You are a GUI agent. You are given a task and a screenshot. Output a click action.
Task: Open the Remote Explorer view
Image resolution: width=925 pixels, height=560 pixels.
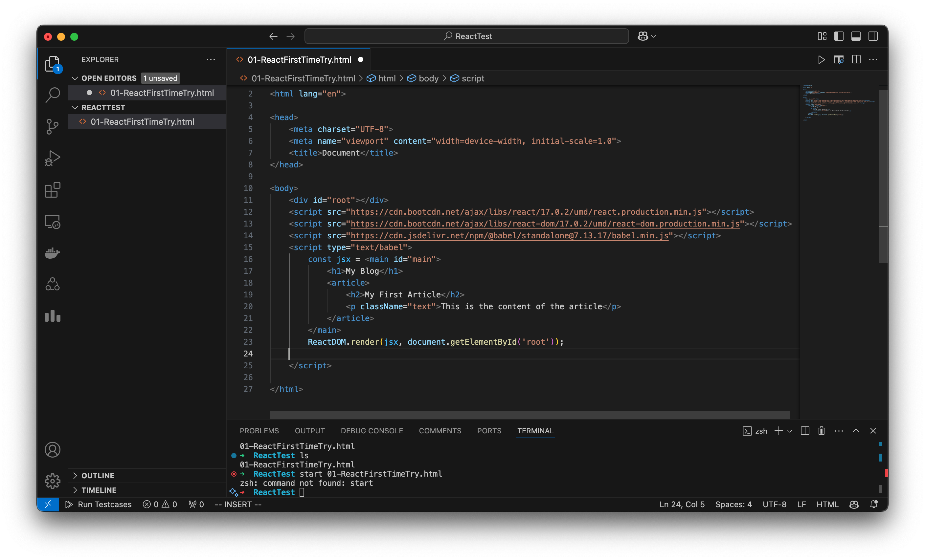[x=52, y=221]
